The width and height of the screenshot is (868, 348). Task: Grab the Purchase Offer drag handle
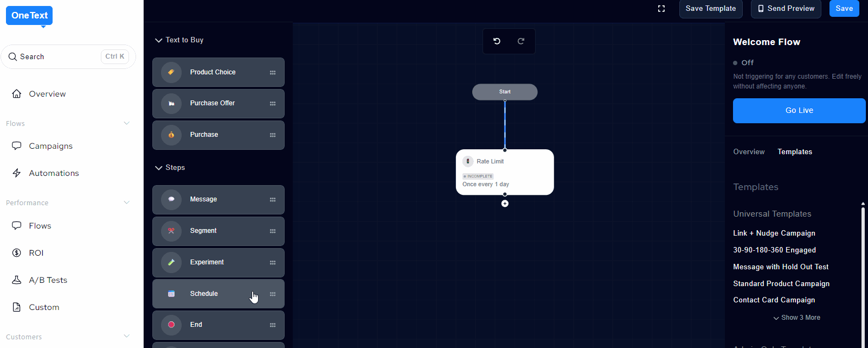point(273,104)
